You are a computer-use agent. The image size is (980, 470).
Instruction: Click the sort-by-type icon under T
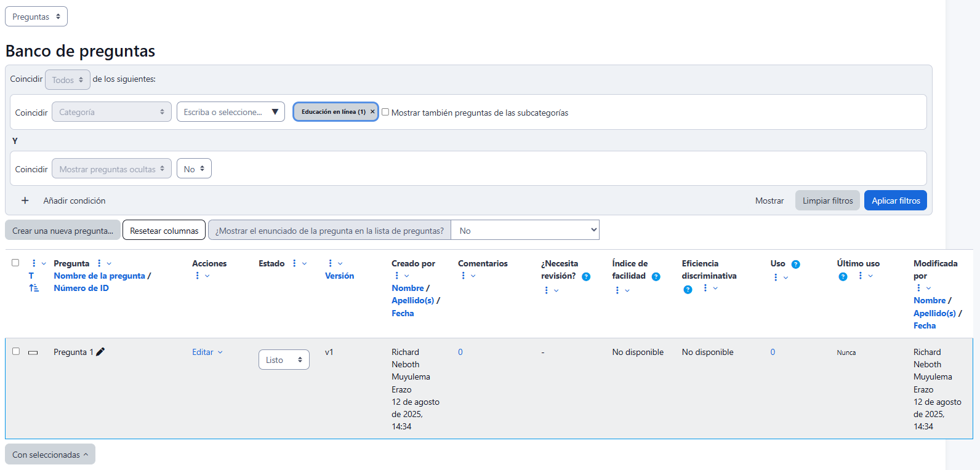tap(34, 288)
